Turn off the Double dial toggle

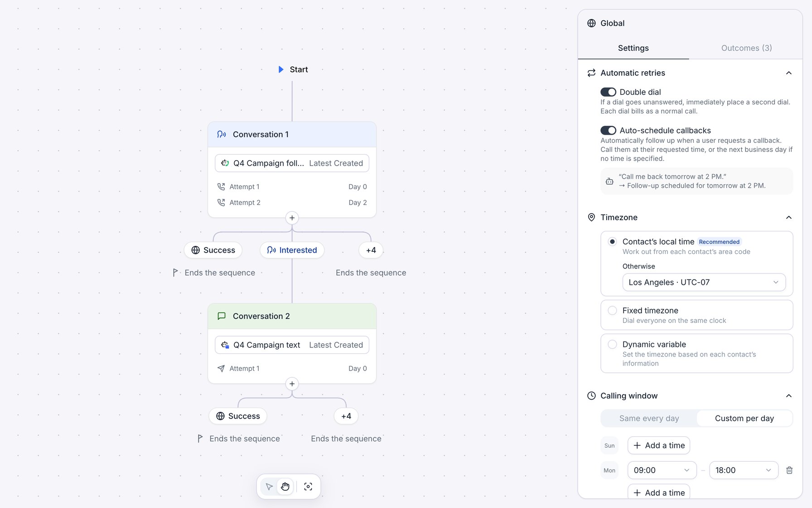coord(608,92)
